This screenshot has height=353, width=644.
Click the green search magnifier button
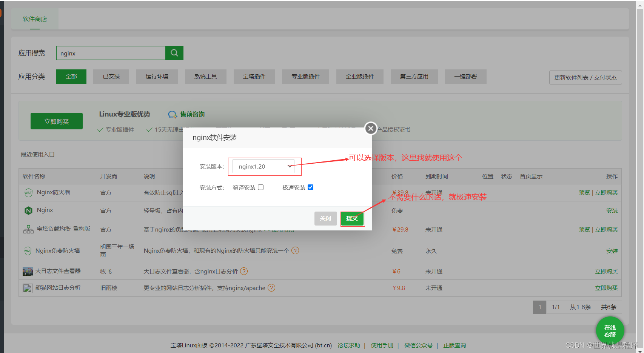point(174,53)
